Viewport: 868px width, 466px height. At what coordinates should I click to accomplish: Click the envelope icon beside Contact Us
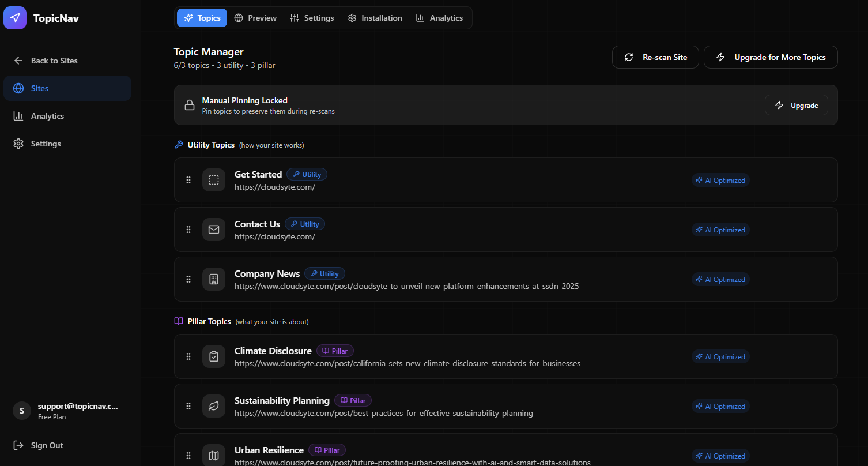(x=214, y=229)
